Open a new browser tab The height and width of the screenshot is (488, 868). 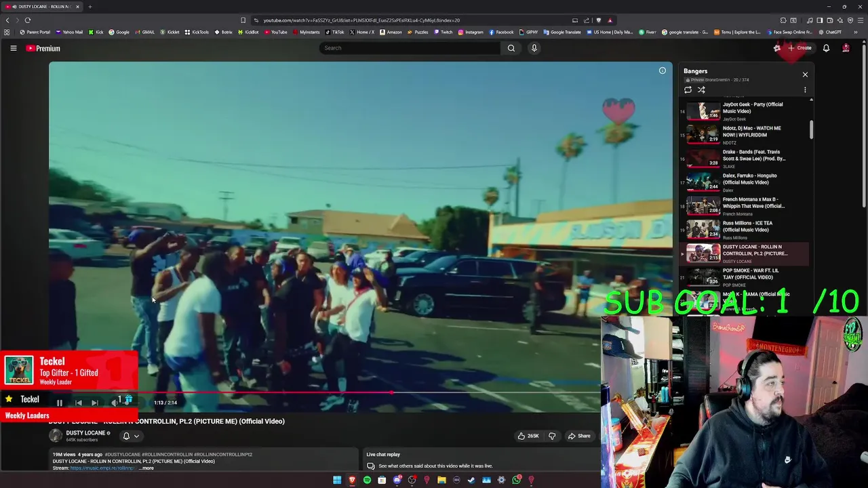[90, 7]
